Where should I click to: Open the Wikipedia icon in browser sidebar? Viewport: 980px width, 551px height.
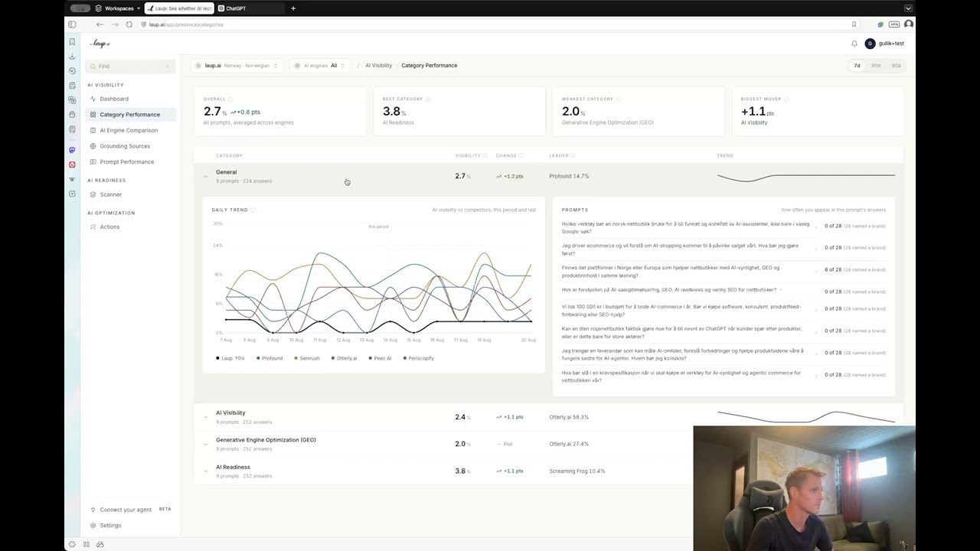(72, 180)
